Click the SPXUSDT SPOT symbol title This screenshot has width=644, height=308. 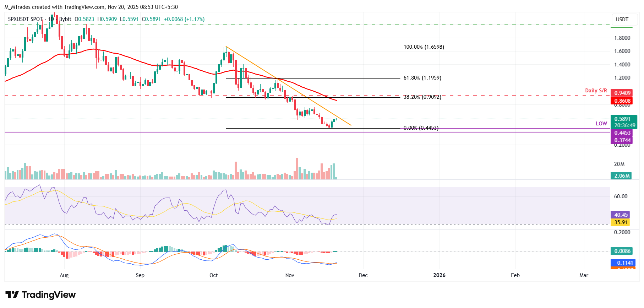coord(25,19)
